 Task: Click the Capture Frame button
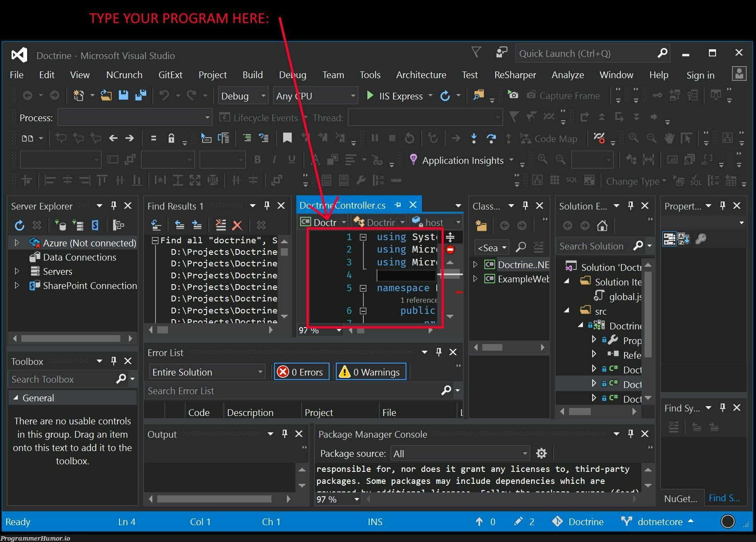pyautogui.click(x=563, y=95)
